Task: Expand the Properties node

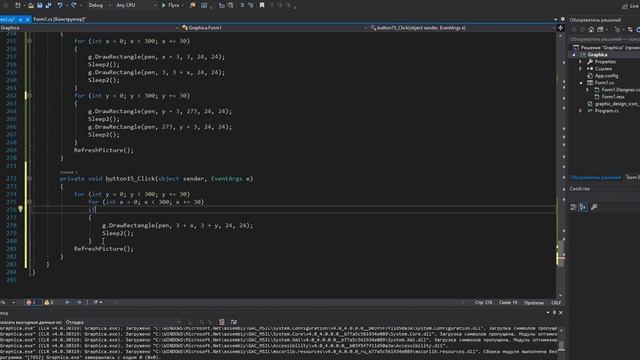Action: coord(581,62)
